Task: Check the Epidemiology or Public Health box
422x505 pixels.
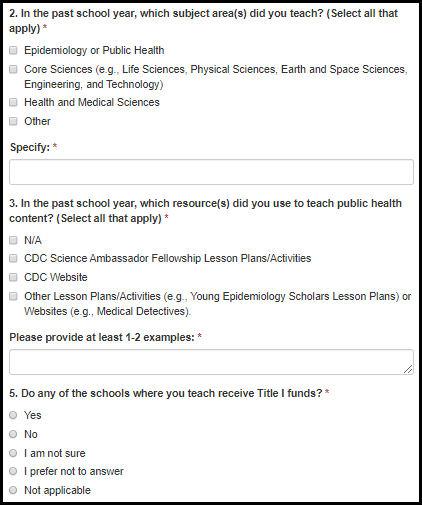Action: (x=13, y=50)
